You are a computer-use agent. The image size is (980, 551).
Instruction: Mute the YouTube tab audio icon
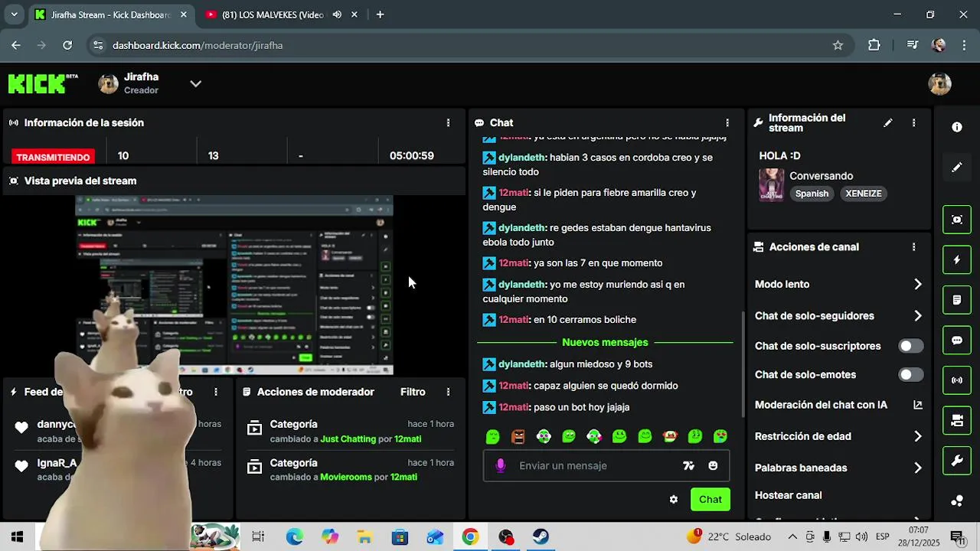pyautogui.click(x=337, y=15)
